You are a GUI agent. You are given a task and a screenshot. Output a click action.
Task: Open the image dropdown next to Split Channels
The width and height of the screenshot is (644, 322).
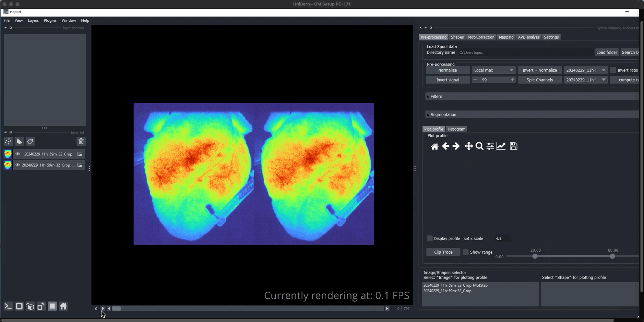pyautogui.click(x=586, y=80)
